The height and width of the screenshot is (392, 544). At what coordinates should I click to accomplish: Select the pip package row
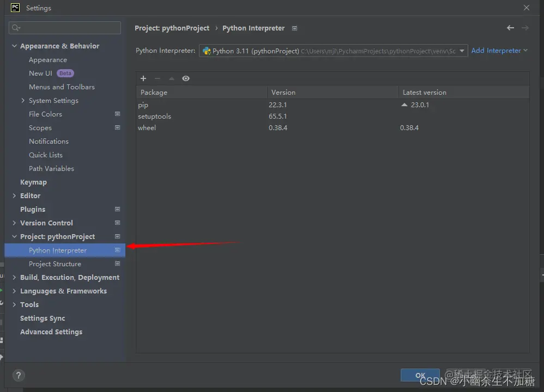333,105
